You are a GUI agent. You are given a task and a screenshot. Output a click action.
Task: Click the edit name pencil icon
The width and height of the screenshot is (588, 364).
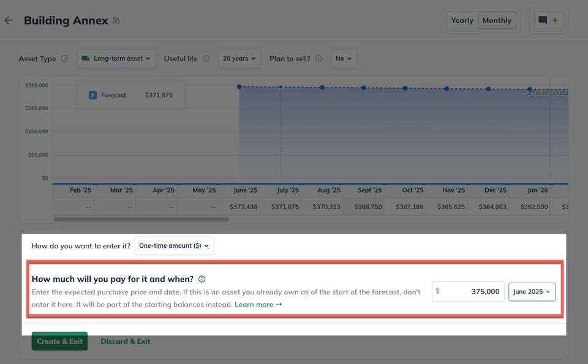coord(116,21)
